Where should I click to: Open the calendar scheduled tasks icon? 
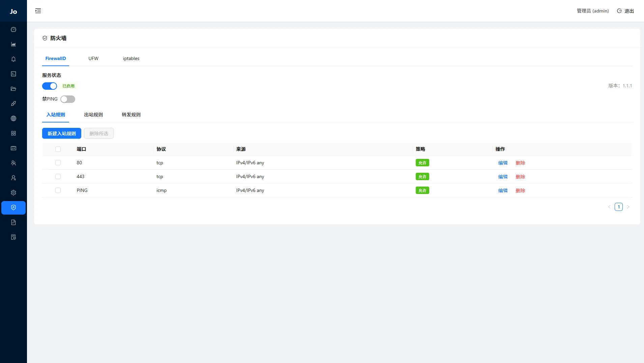point(13,148)
